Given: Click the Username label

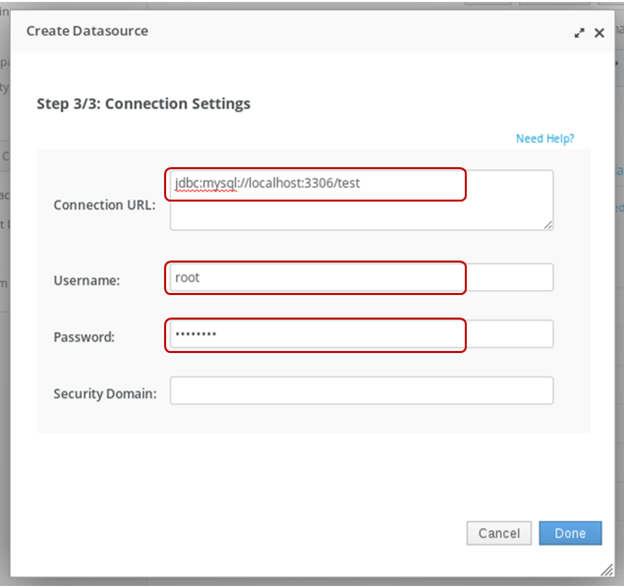Looking at the screenshot, I should pyautogui.click(x=86, y=281).
